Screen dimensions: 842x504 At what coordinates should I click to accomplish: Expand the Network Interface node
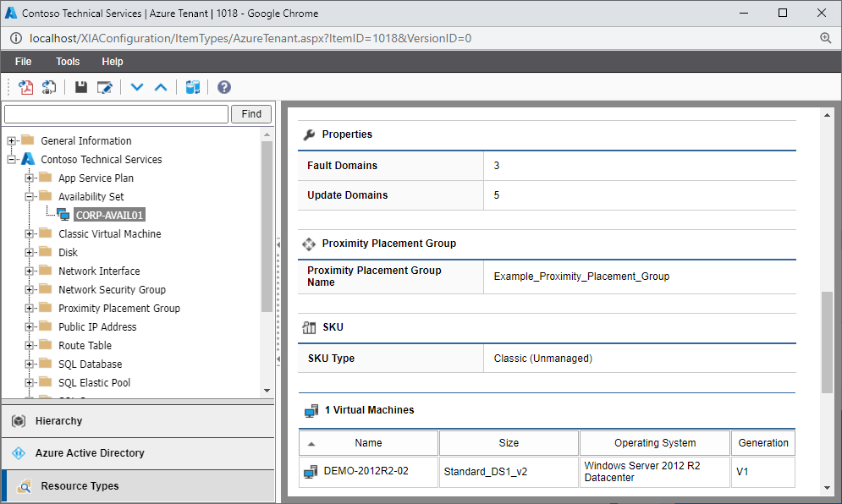[29, 271]
